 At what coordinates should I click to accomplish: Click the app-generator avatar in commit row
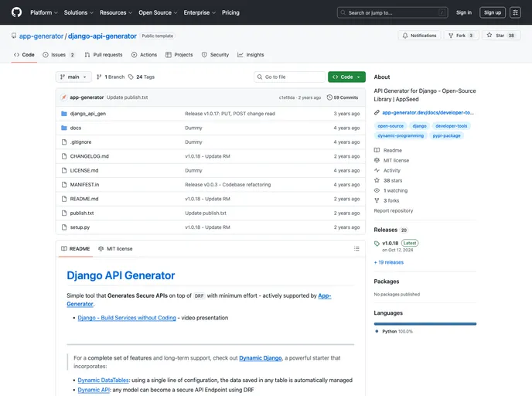coord(63,97)
